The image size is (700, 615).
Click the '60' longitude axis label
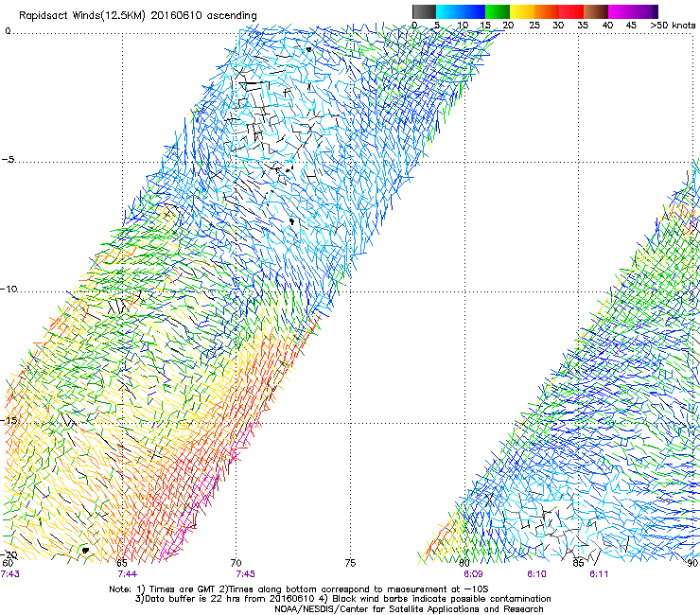coord(8,563)
